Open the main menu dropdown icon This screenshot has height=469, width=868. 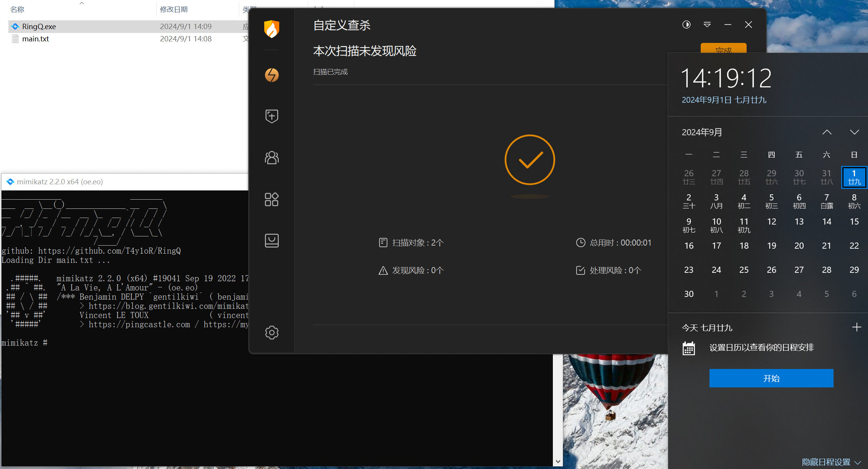point(707,25)
